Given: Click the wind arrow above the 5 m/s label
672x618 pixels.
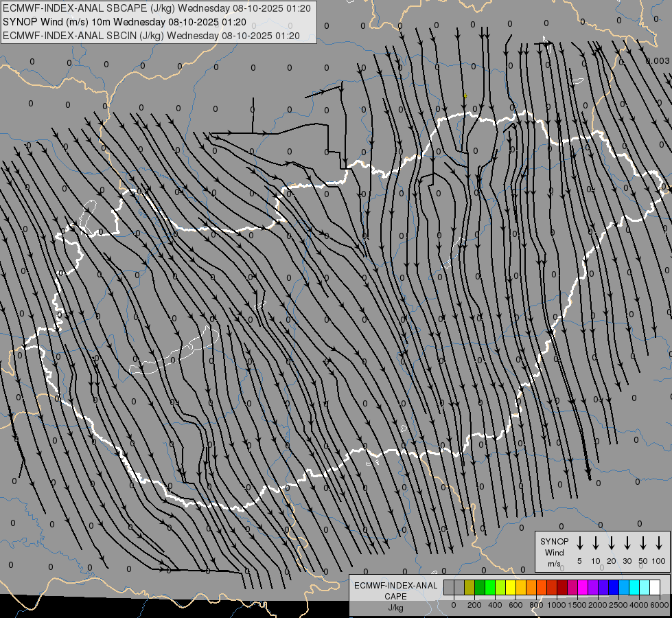Looking at the screenshot, I should [580, 543].
